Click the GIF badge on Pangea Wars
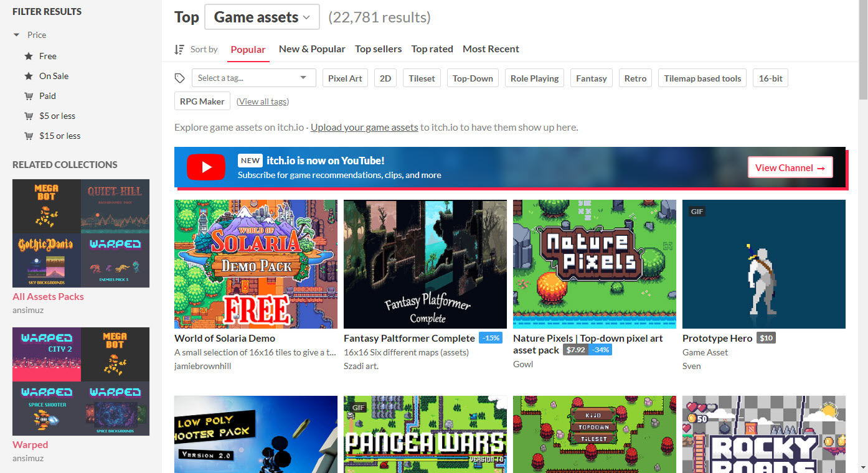Image resolution: width=868 pixels, height=473 pixels. (x=358, y=408)
